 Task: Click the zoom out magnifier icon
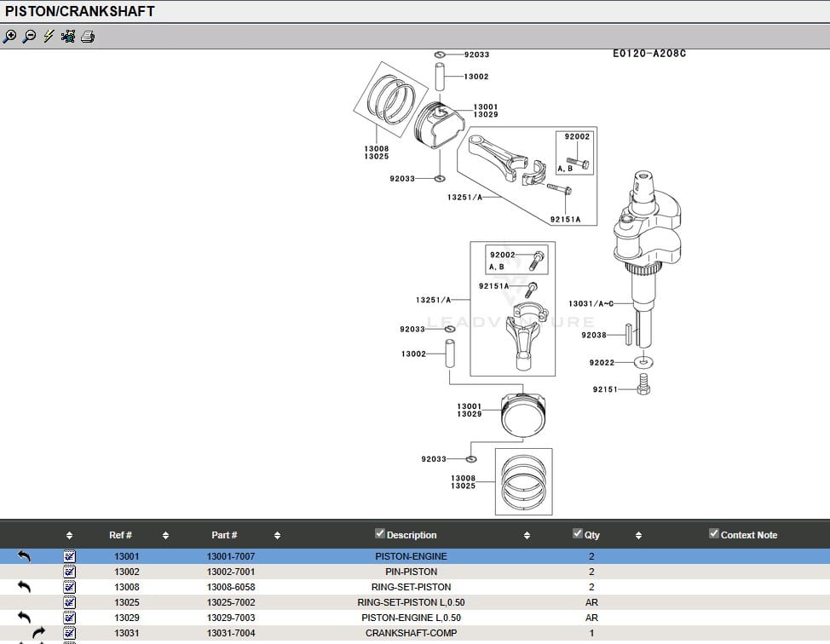[x=29, y=37]
